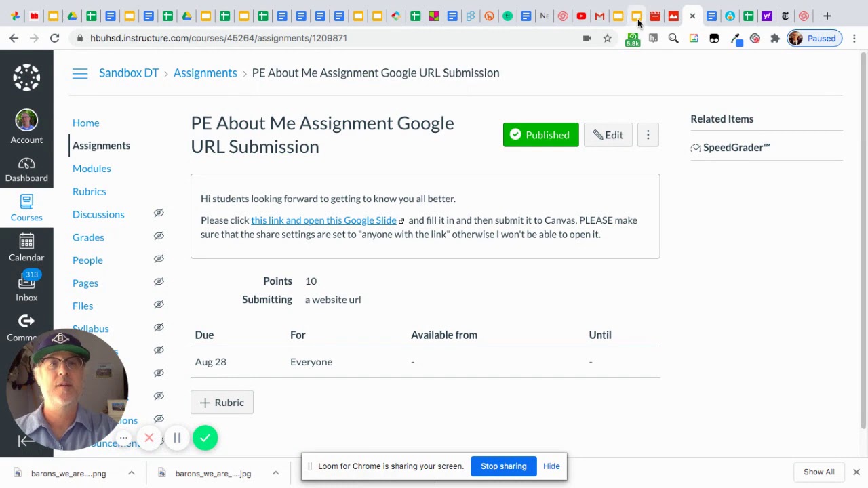This screenshot has width=868, height=488.
Task: Open the Courses global nav icon
Action: pyautogui.click(x=26, y=208)
